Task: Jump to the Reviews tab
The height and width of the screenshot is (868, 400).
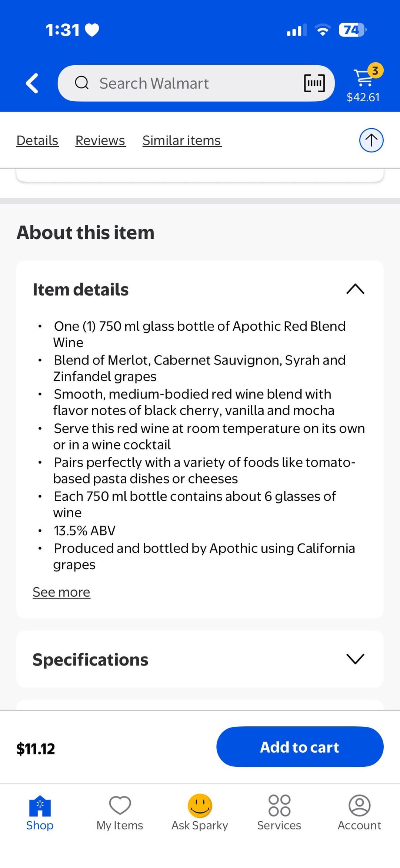Action: [100, 141]
